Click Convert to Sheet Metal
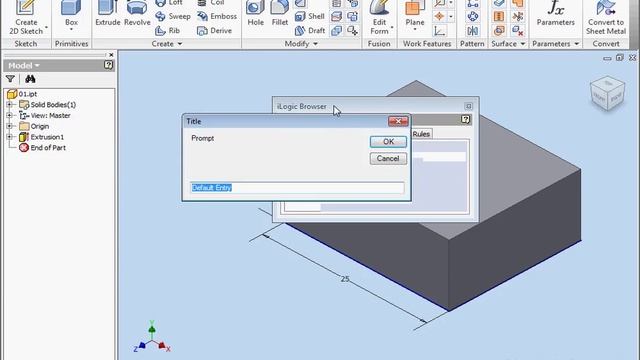The width and height of the screenshot is (640, 360). (x=606, y=18)
